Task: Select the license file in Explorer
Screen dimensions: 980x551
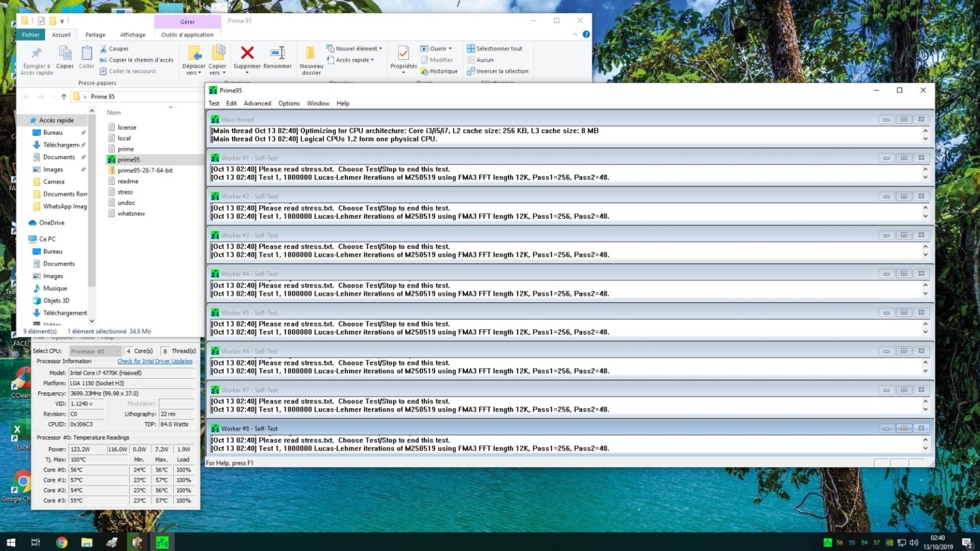Action: (122, 127)
